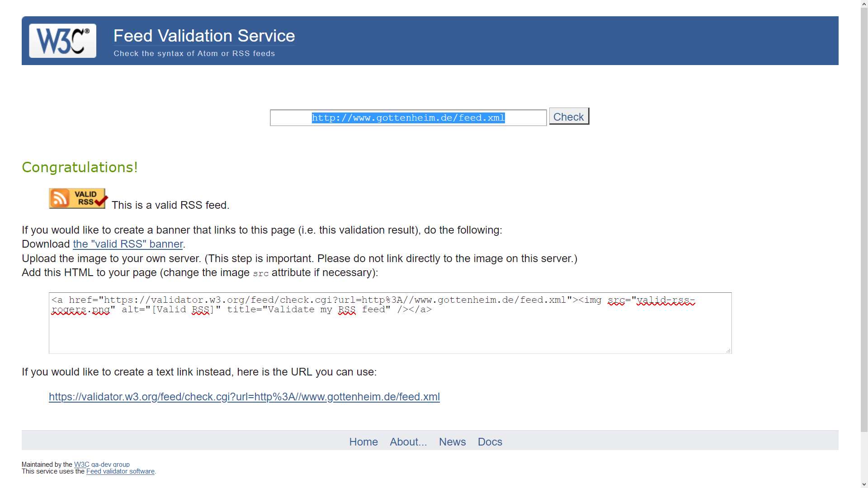Open the validator.w3.org check.cgi text link
The image size is (868, 488).
click(x=244, y=397)
